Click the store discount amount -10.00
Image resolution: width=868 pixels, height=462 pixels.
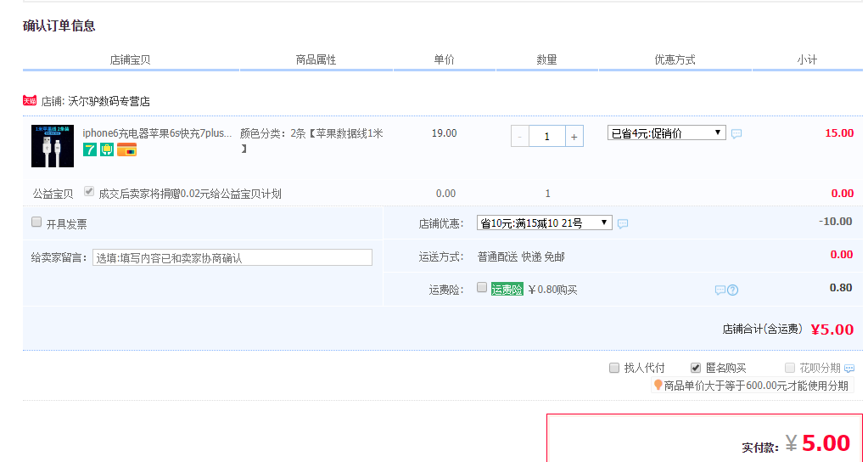(x=836, y=222)
